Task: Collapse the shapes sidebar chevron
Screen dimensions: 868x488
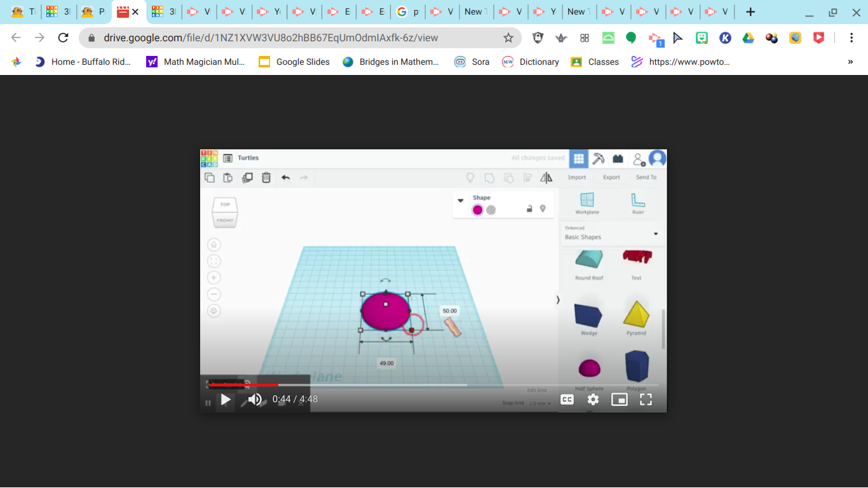Action: tap(558, 299)
